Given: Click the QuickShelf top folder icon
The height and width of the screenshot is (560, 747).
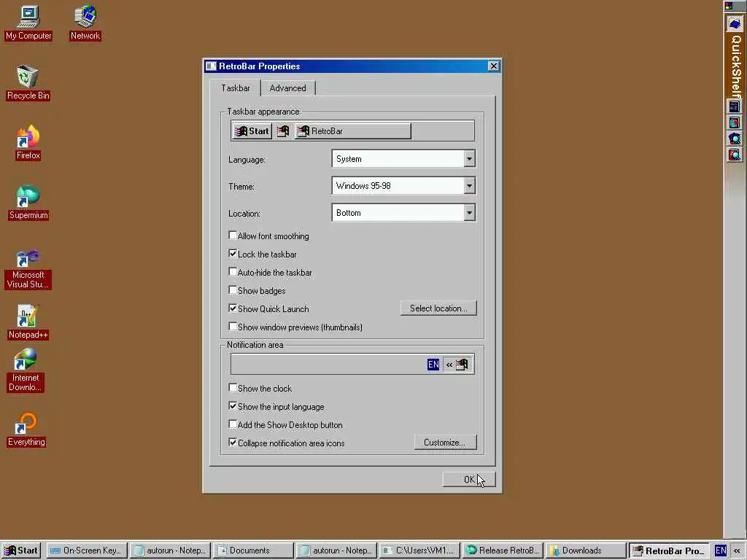Looking at the screenshot, I should pyautogui.click(x=735, y=24).
